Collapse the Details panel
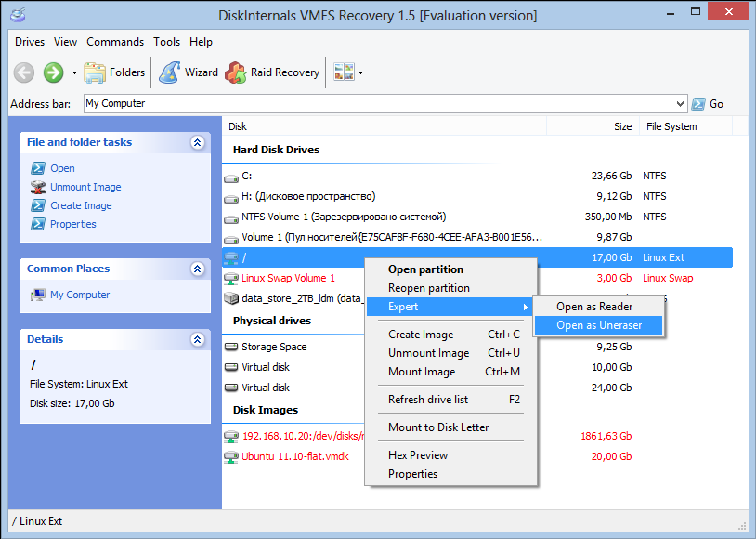Screen dimensions: 756x539 tap(197, 339)
